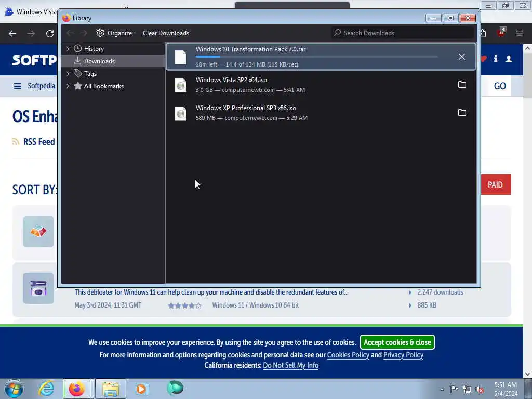Reload the Softpedia page in Firefox

tap(50, 34)
